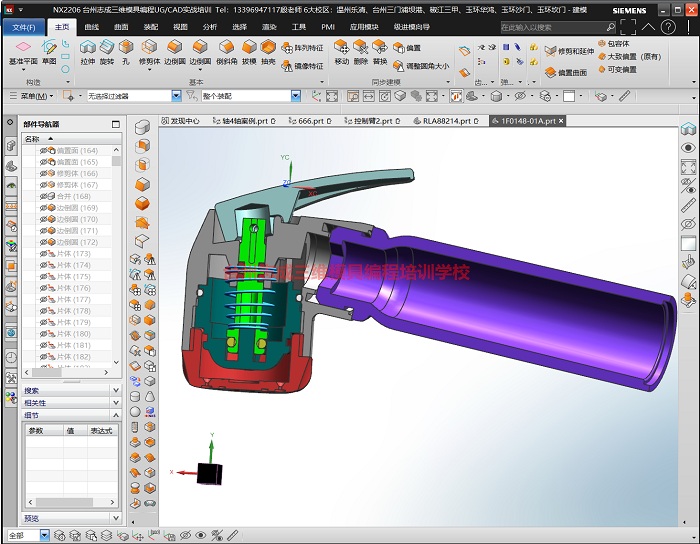Open the 整个装配 scope dropdown
The image size is (700, 544).
click(x=296, y=96)
